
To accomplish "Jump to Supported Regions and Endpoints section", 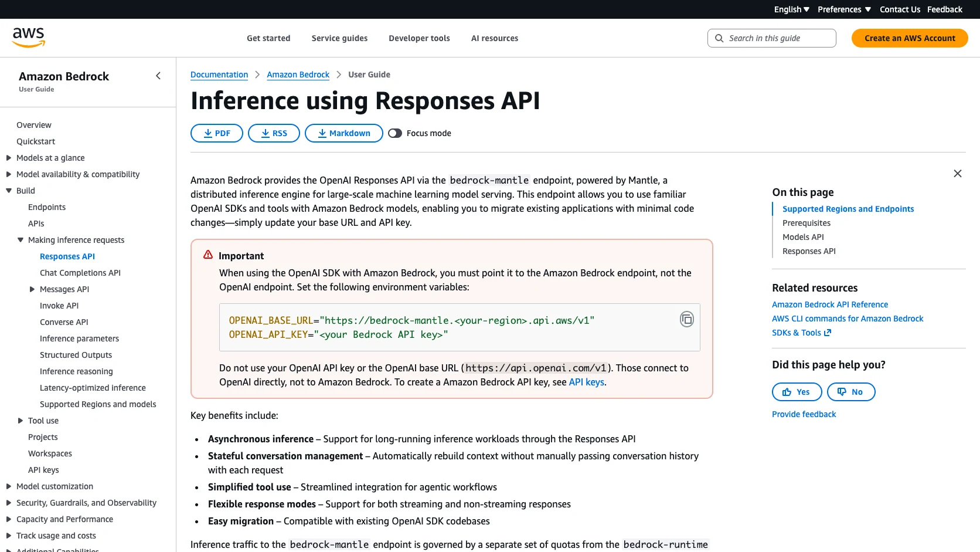I will (x=848, y=209).
